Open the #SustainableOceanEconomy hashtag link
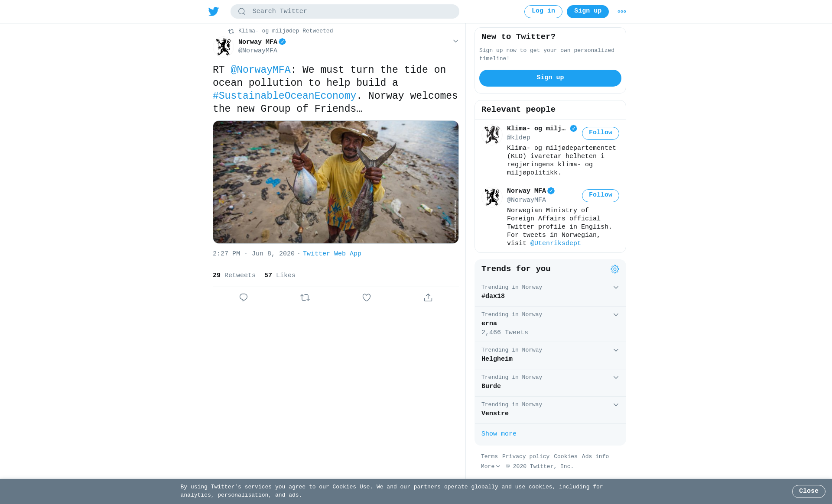This screenshot has height=504, width=832. click(284, 96)
